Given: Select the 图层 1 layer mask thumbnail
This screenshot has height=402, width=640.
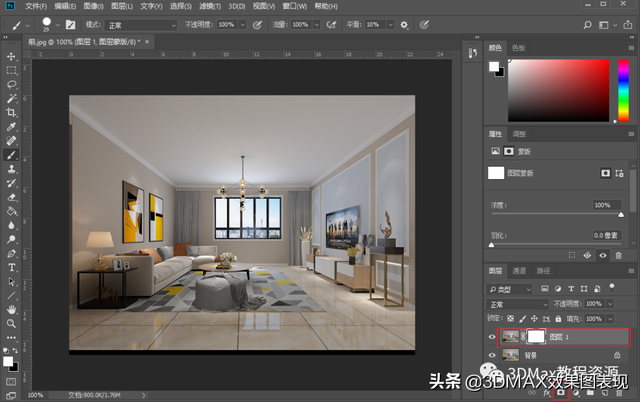Looking at the screenshot, I should pyautogui.click(x=536, y=337).
